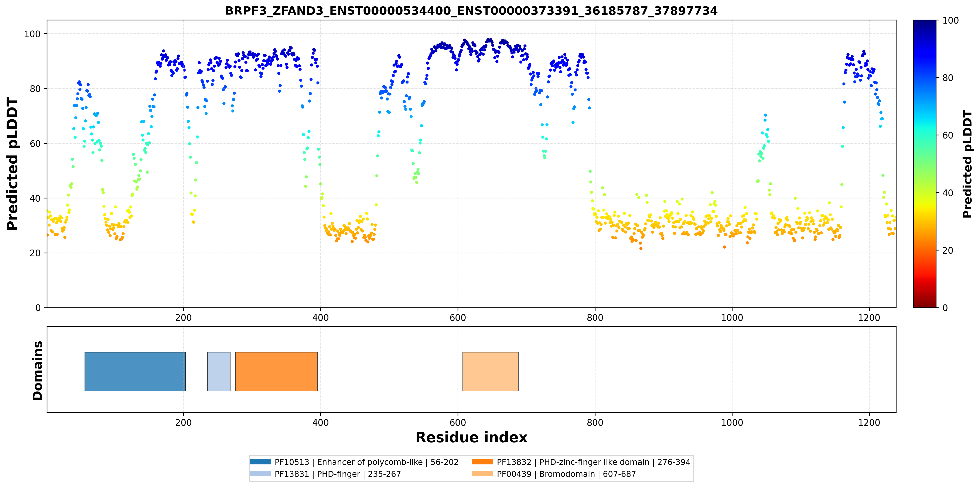Click the PF00439 Bromodomain legend swatch
980x488 pixels.
click(483, 474)
